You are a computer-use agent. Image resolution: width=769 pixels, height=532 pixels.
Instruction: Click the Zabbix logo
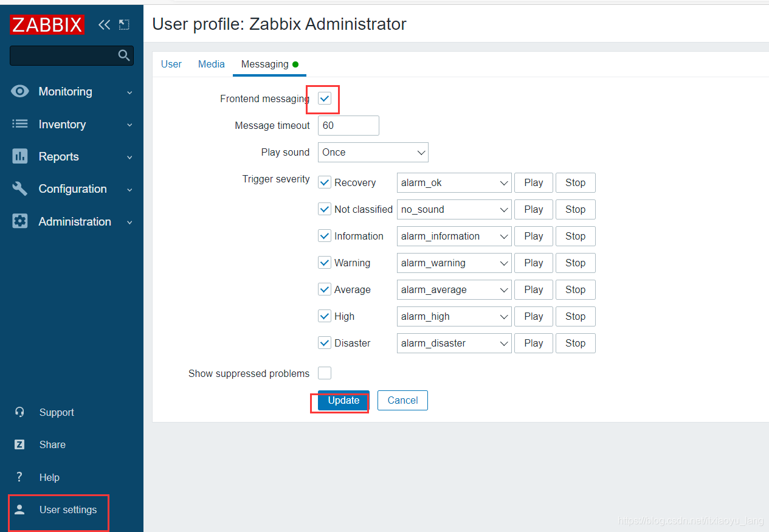click(x=47, y=25)
